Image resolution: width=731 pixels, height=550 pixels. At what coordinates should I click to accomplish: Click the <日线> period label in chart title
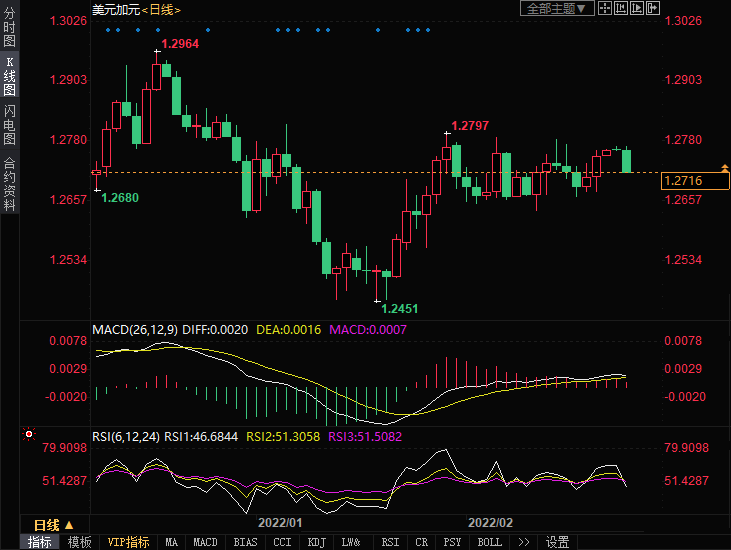160,9
